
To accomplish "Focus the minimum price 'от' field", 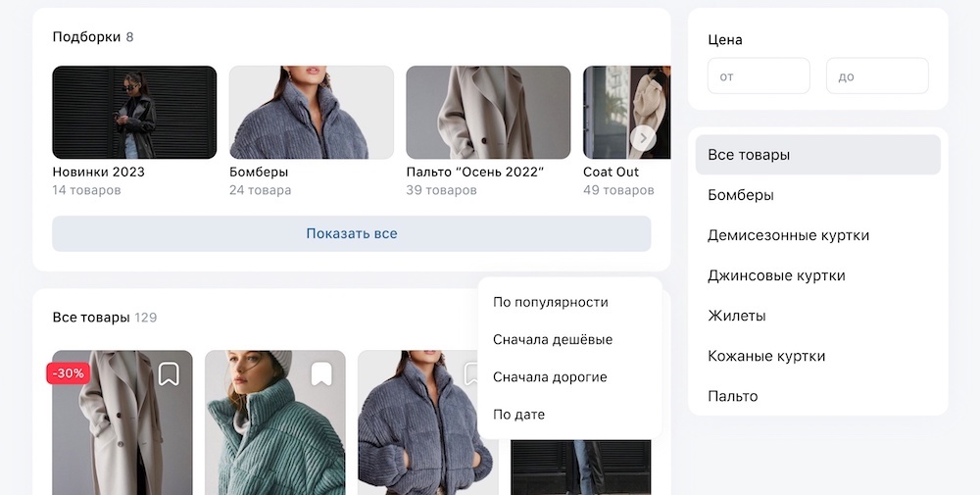I will [759, 76].
